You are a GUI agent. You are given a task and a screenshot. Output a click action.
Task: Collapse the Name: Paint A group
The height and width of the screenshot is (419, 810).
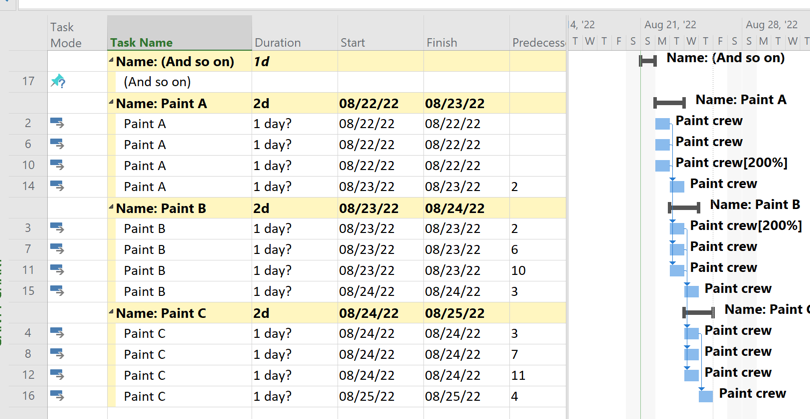(x=112, y=103)
